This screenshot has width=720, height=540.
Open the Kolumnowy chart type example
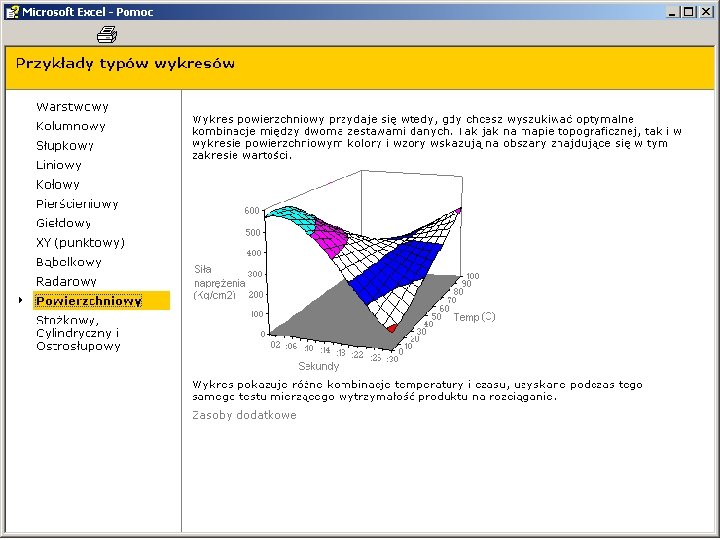(x=71, y=126)
